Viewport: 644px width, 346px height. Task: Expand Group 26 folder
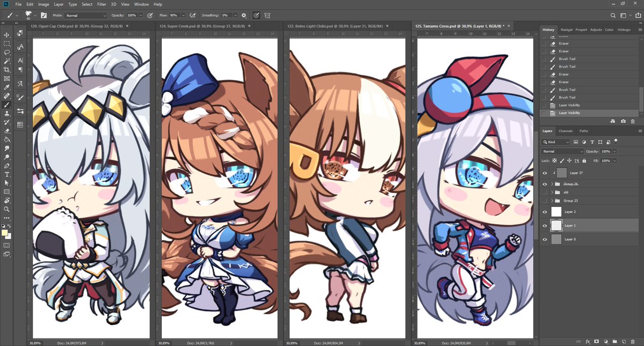point(552,184)
